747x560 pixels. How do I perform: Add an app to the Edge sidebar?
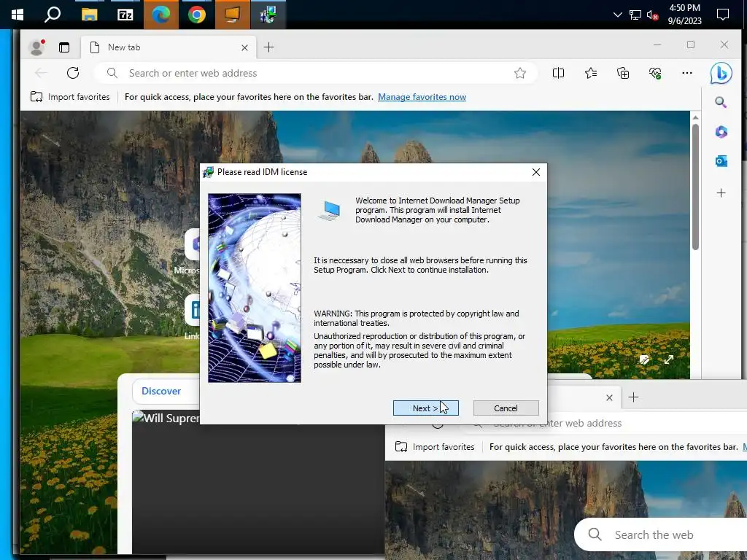coord(721,192)
